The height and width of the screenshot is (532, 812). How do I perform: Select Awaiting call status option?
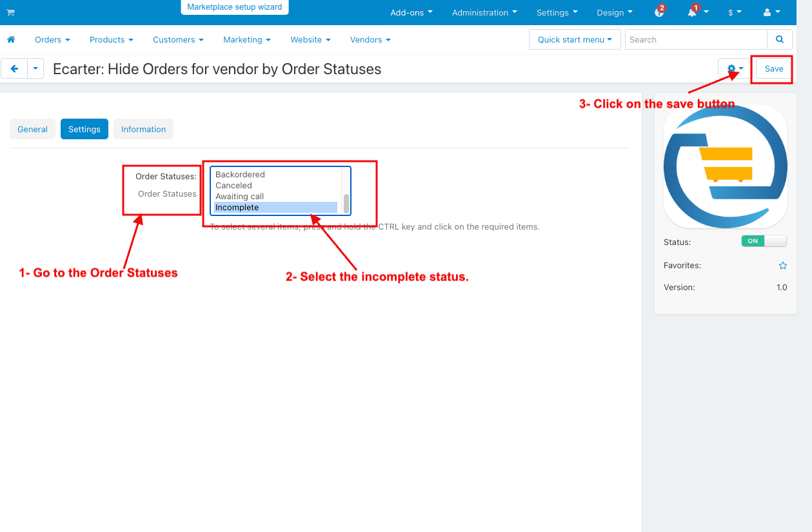(275, 197)
